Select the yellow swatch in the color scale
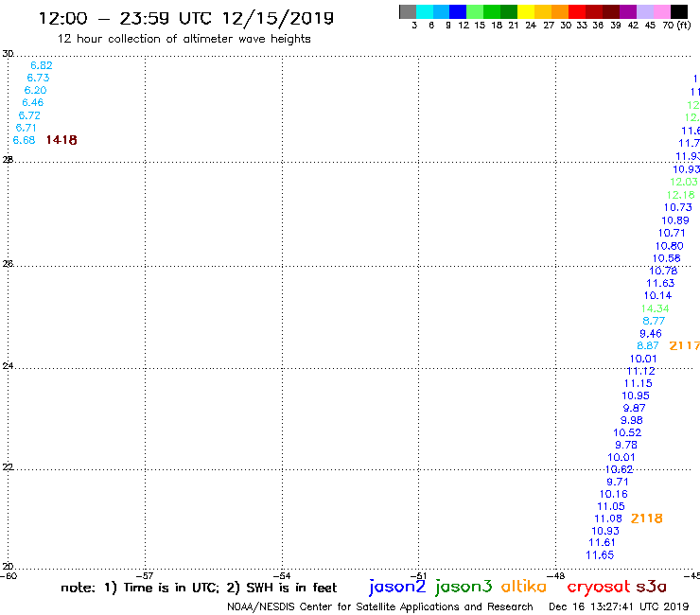 pos(525,11)
